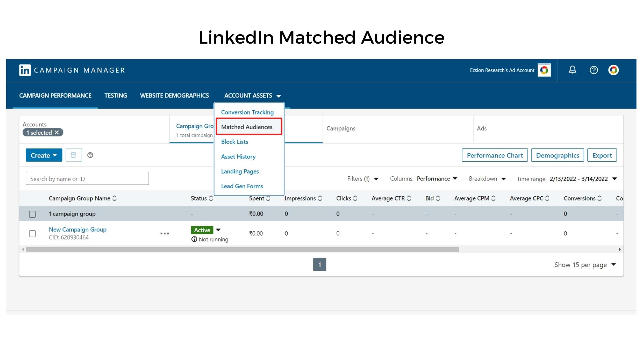Image resolution: width=643 pixels, height=364 pixels.
Task: Click the Accounts tab section
Action: point(94,129)
